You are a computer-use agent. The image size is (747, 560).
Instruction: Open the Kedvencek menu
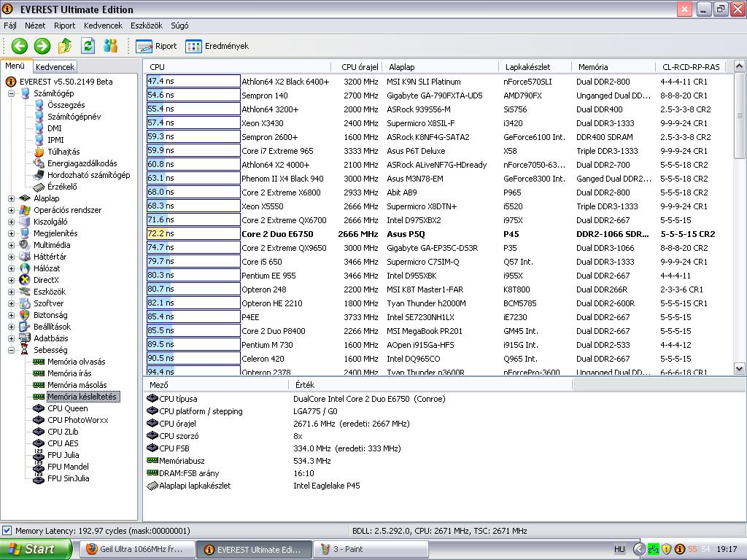coord(103,26)
